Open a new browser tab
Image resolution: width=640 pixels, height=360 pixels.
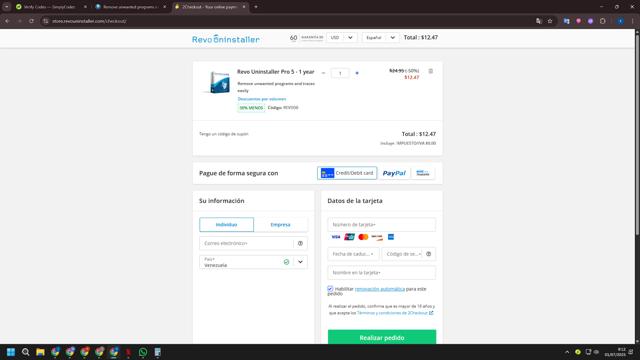pos(256,7)
